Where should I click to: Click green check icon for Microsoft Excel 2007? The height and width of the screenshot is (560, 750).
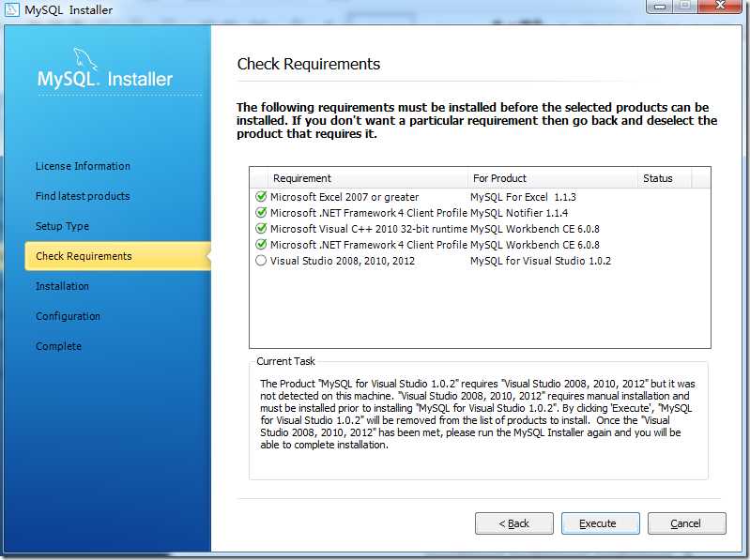point(261,196)
